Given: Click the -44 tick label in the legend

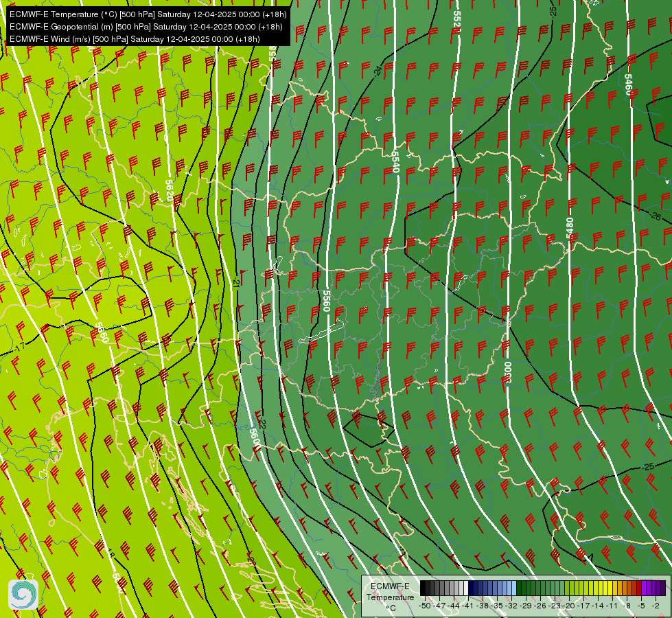Looking at the screenshot, I should click(x=454, y=606).
